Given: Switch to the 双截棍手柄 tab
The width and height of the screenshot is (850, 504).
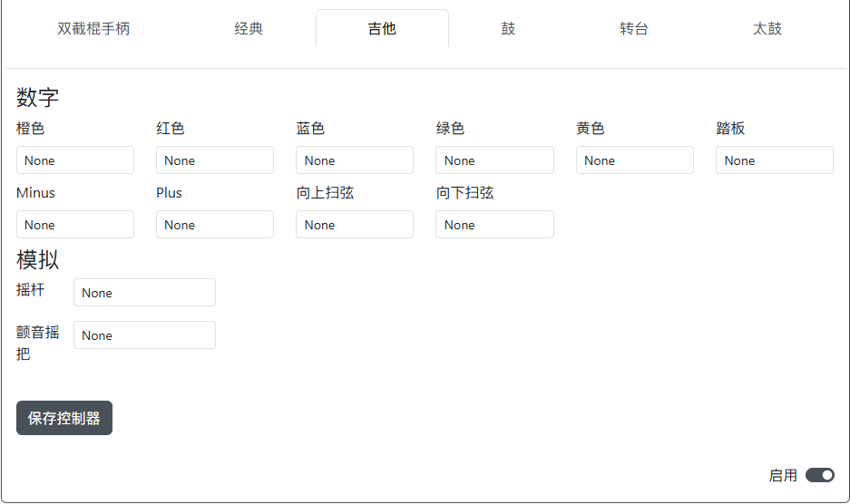Looking at the screenshot, I should point(93,29).
